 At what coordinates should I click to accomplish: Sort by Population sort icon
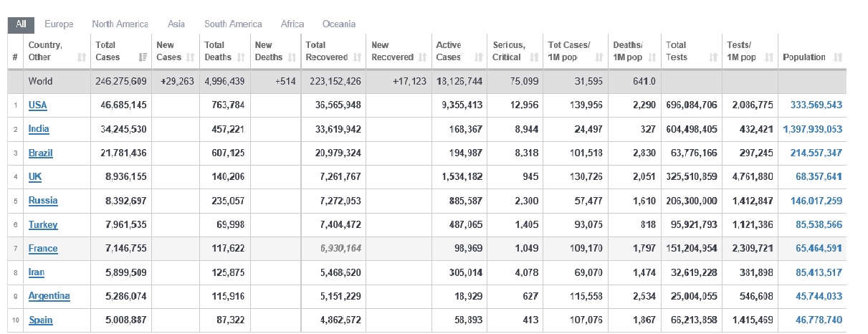[x=838, y=57]
